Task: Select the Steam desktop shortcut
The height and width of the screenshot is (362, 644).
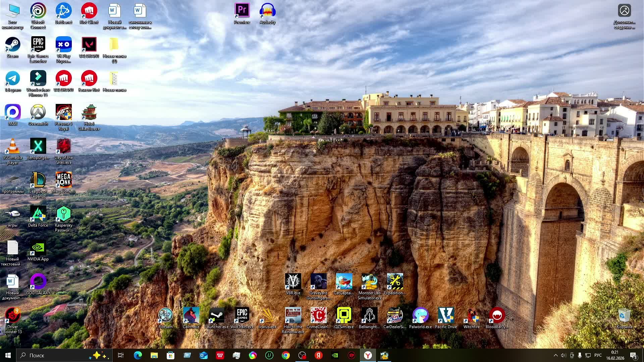Action: 13,45
